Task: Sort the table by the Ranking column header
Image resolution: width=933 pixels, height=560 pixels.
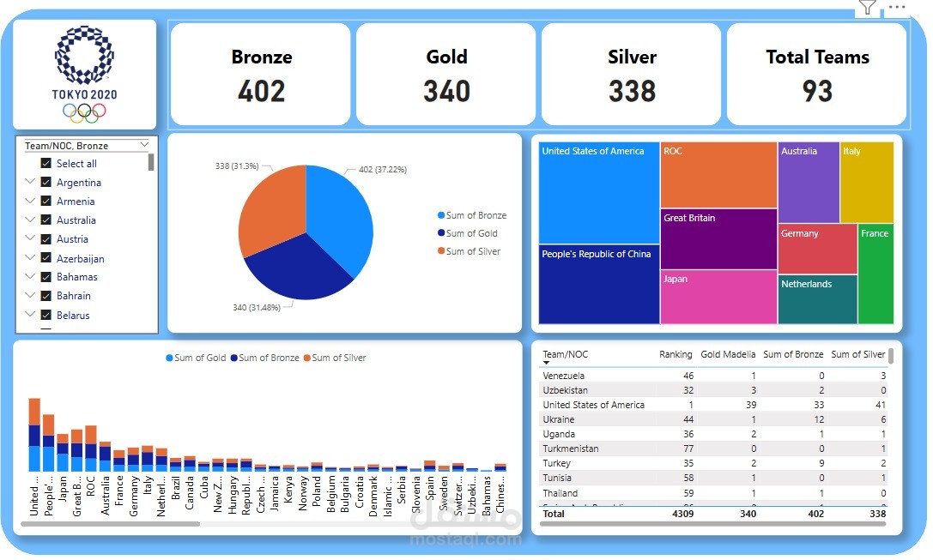Action: [676, 354]
